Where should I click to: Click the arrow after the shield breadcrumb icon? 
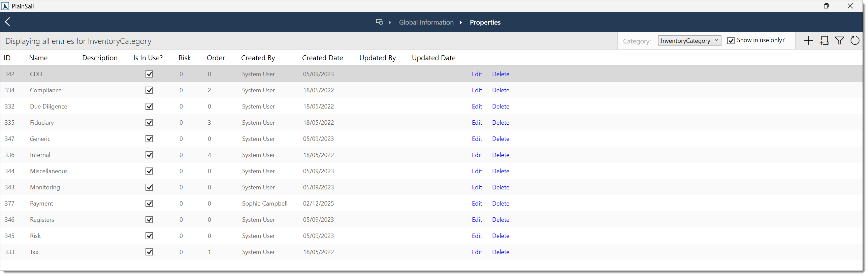(x=390, y=23)
